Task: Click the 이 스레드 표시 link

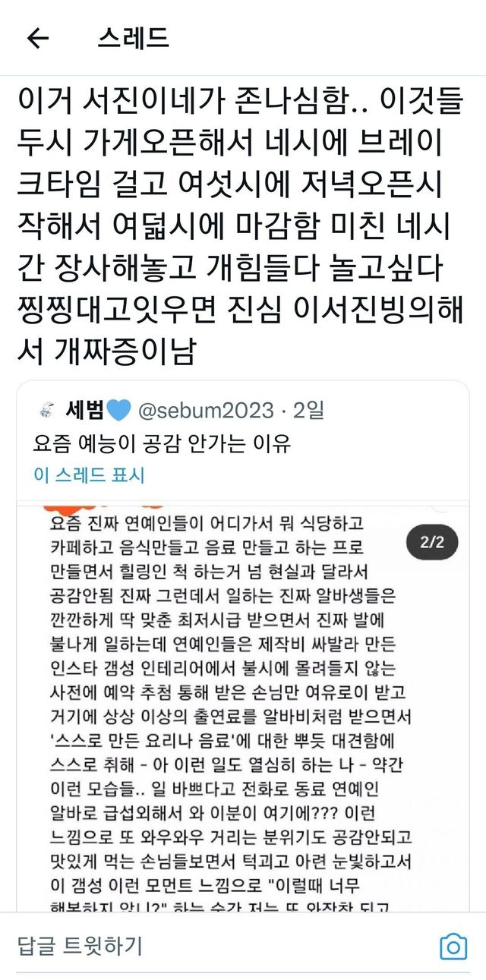Action: coord(89,475)
